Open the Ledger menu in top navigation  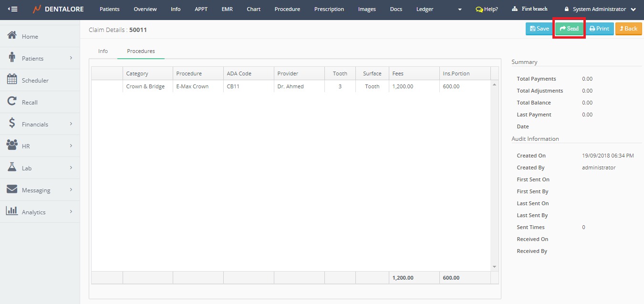tap(425, 9)
